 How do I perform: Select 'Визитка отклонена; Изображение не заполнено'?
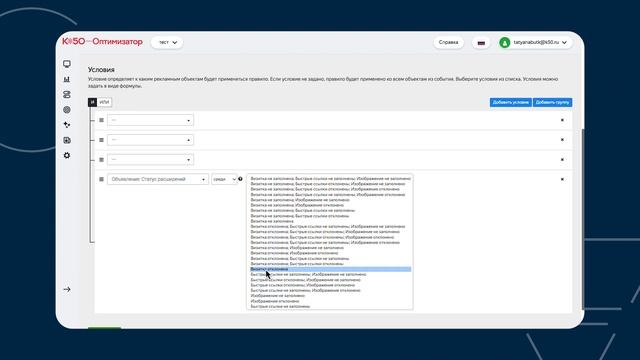[331, 248]
